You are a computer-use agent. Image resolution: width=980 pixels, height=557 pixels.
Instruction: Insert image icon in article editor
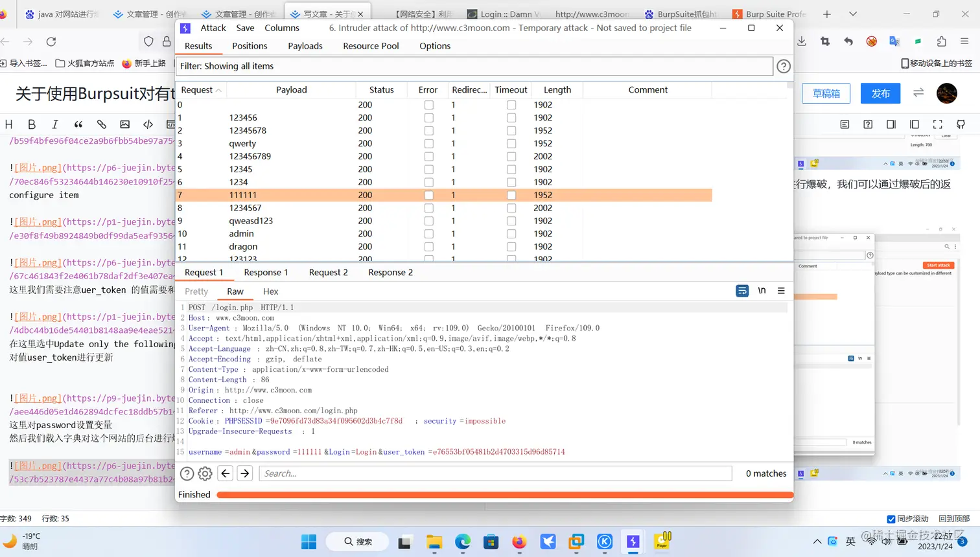(x=124, y=124)
